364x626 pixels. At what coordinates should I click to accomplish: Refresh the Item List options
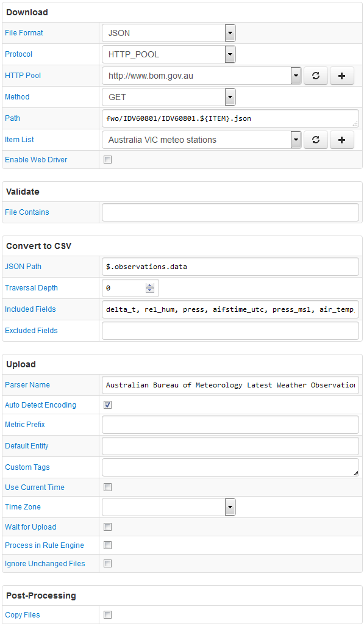[316, 140]
